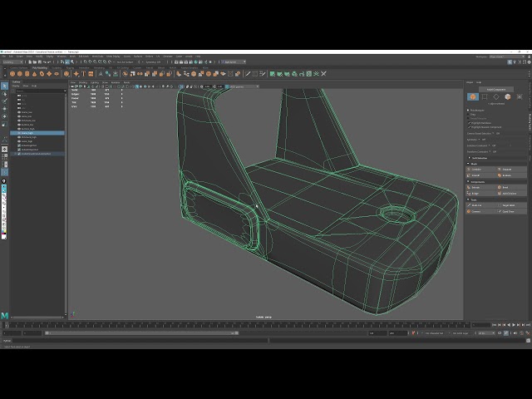This screenshot has width=532, height=399.
Task: Click the Separate button
Action: tap(512, 169)
